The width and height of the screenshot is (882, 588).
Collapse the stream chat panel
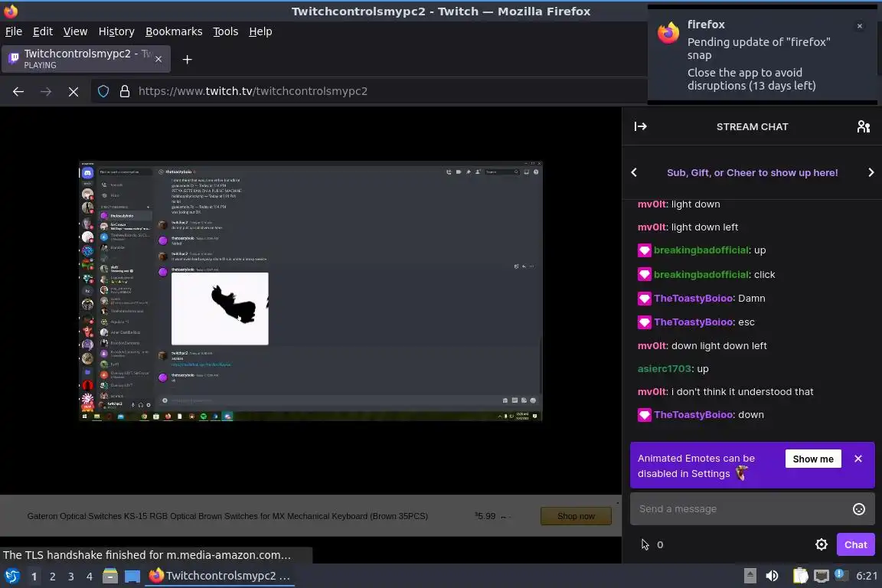click(640, 126)
